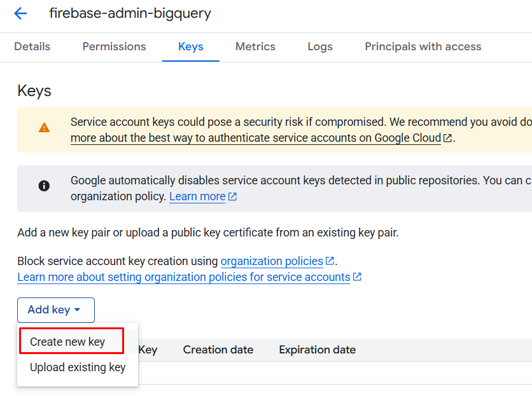Click the black info circle icon
532x396 pixels.
click(44, 186)
